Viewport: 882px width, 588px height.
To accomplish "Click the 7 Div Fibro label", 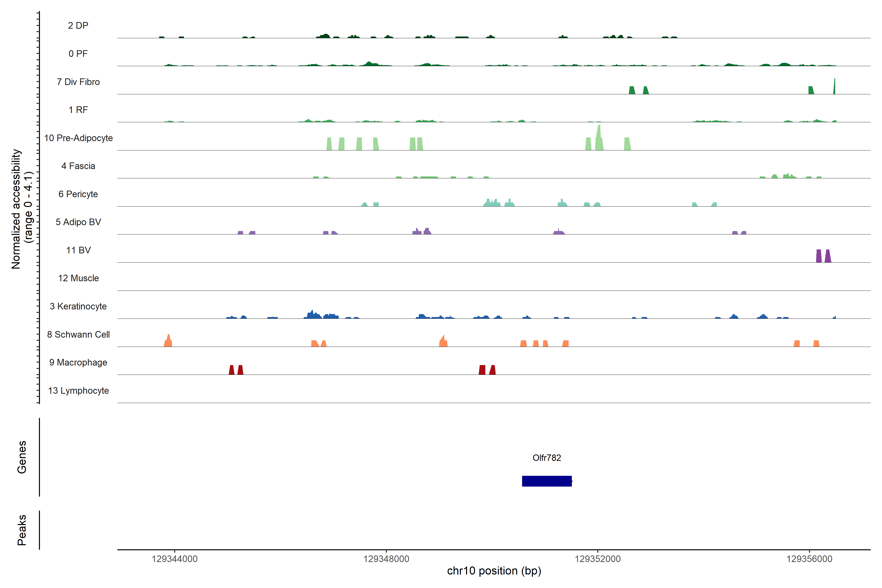I will [x=78, y=82].
